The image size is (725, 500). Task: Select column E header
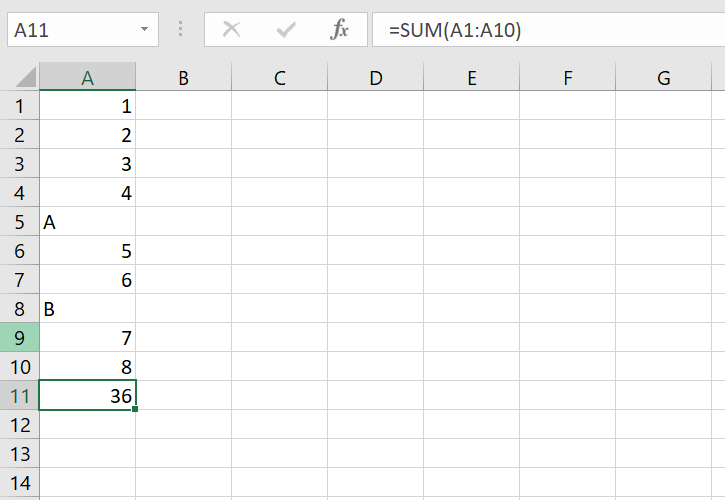[472, 77]
